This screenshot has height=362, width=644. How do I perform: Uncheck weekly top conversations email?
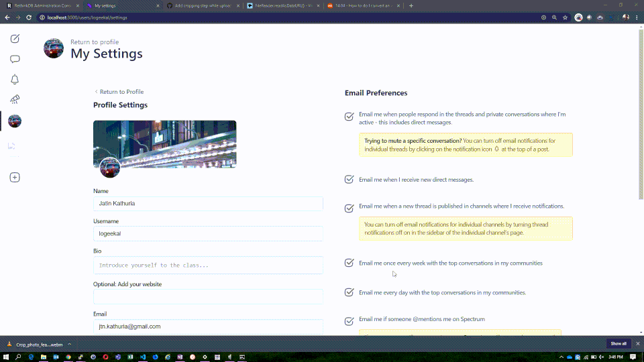point(349,263)
